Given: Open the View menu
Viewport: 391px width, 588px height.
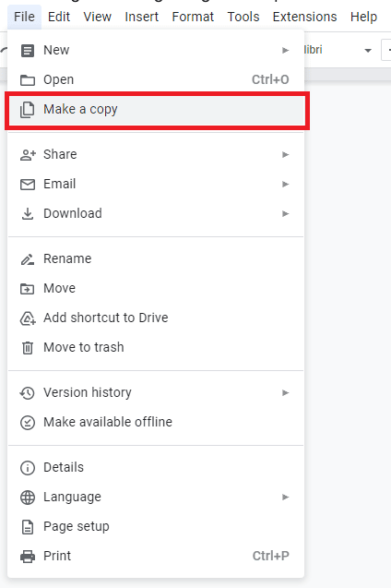Looking at the screenshot, I should pos(98,17).
